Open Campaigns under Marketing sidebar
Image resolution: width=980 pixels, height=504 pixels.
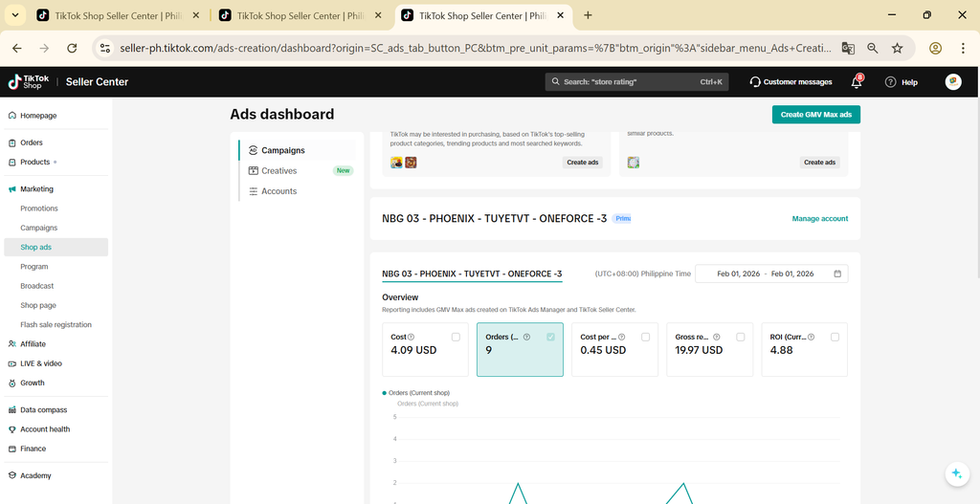(38, 228)
